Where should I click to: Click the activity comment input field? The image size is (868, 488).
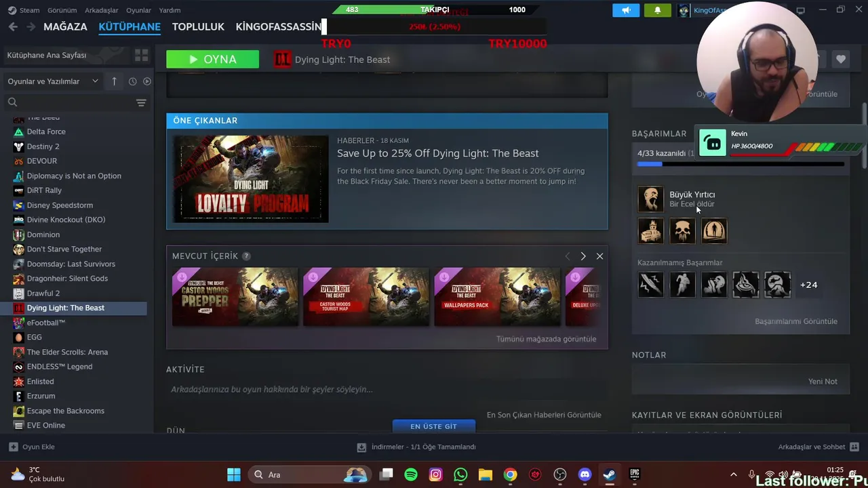[x=387, y=390]
